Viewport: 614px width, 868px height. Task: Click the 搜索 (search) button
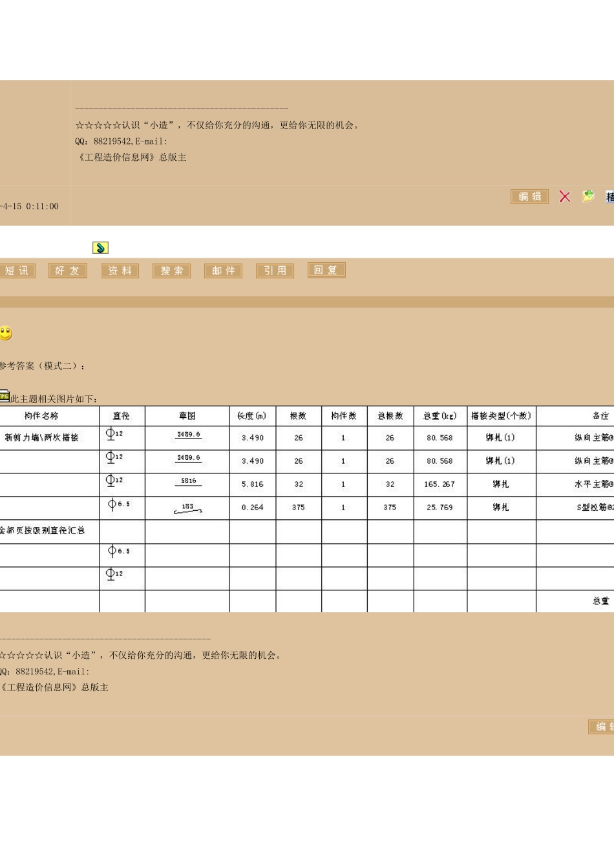[x=171, y=271]
